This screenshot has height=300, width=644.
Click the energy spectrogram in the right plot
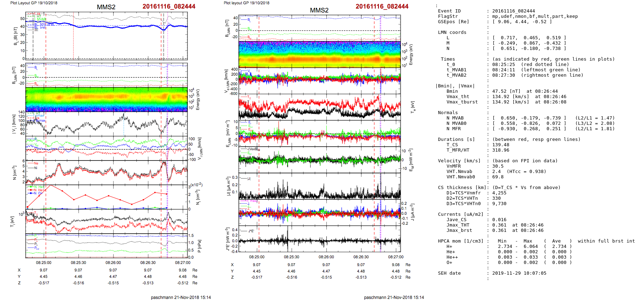(x=320, y=54)
